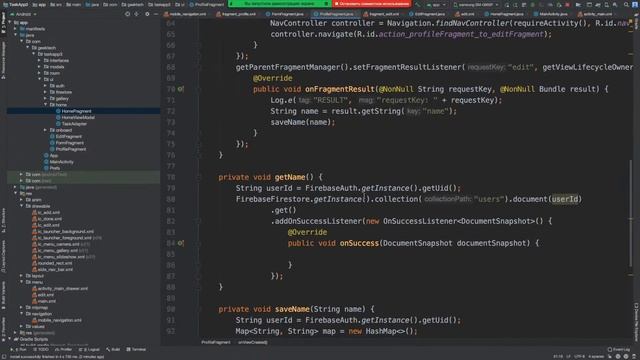Toggle code folding at getName method

pos(199,177)
